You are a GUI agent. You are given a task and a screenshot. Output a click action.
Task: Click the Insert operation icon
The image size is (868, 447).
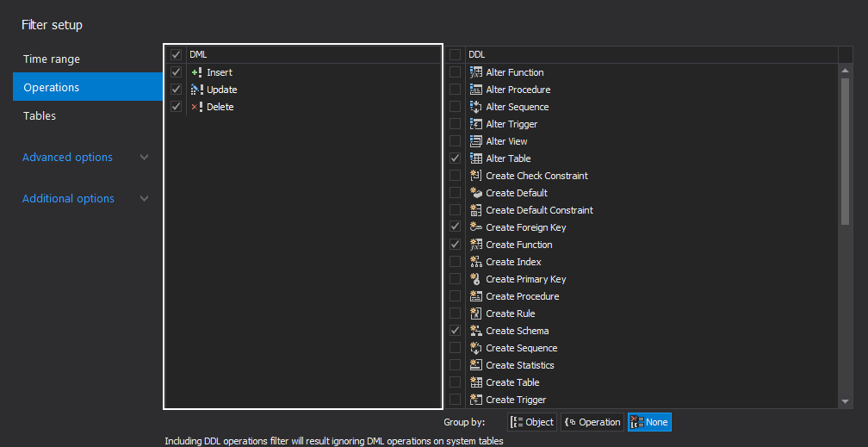(196, 72)
